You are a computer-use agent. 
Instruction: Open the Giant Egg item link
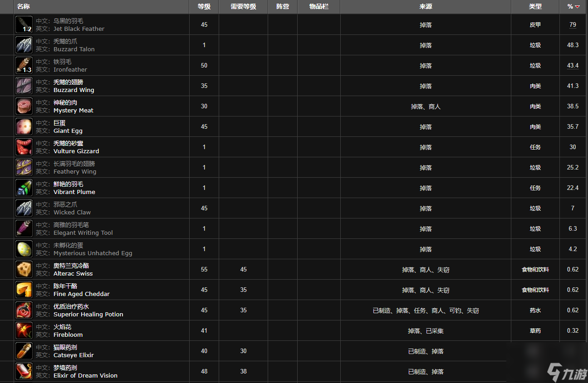click(x=68, y=131)
